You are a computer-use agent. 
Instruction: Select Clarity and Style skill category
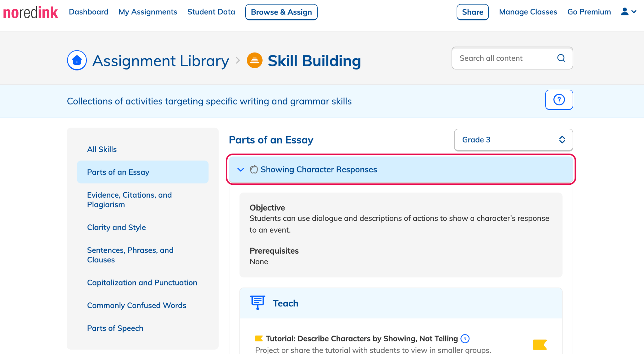(x=116, y=227)
